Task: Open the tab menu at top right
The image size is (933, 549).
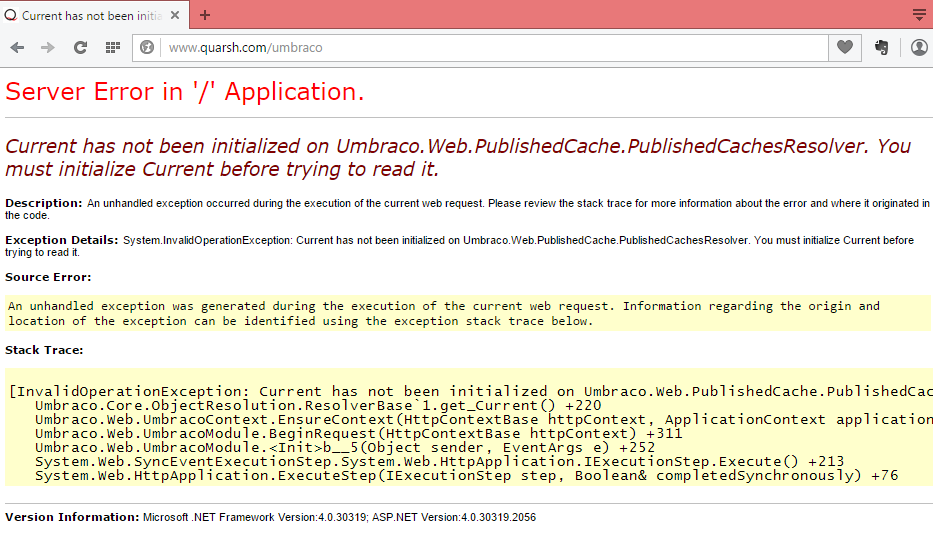Action: click(919, 15)
